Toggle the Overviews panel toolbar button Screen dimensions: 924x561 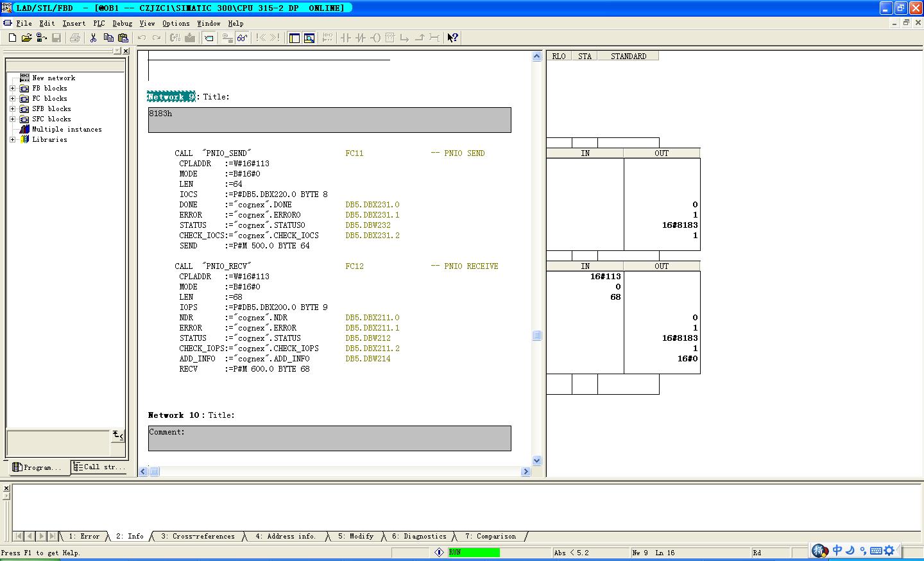(x=295, y=38)
